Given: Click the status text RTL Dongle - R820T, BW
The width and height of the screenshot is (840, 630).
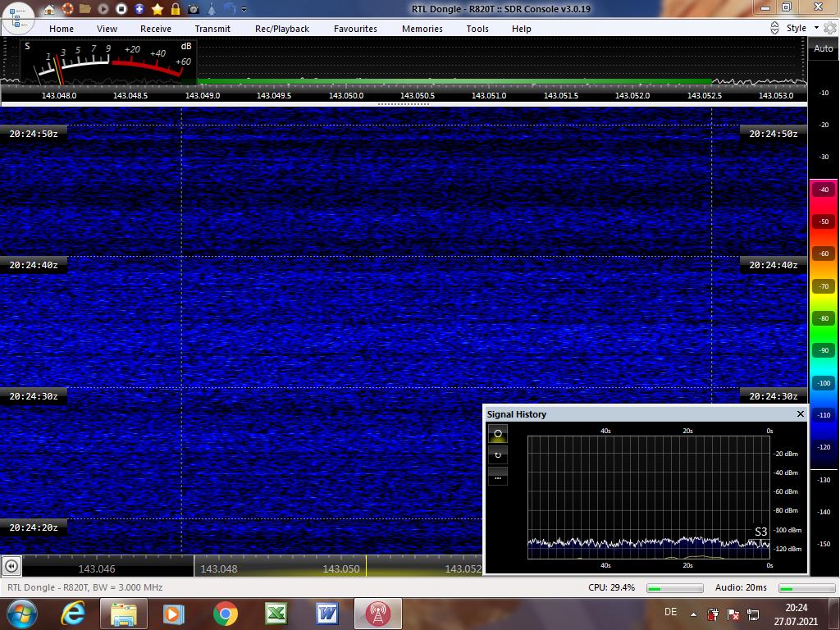Looking at the screenshot, I should pos(85,587).
